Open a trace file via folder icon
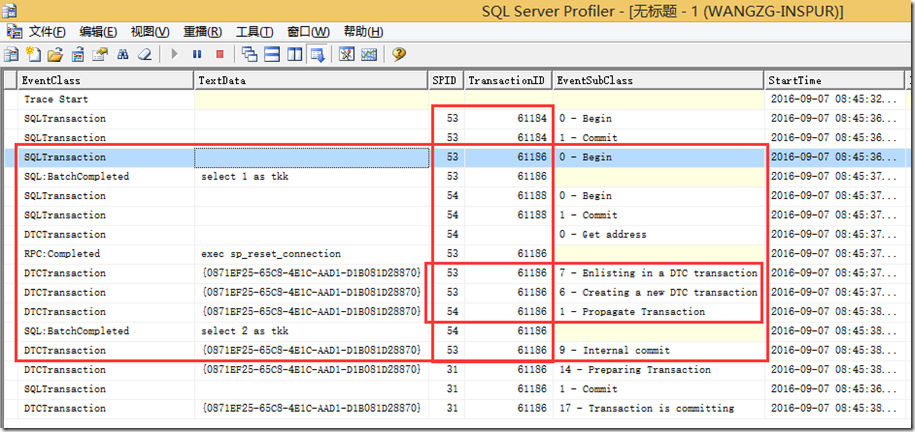The height and width of the screenshot is (432, 915). [55, 54]
